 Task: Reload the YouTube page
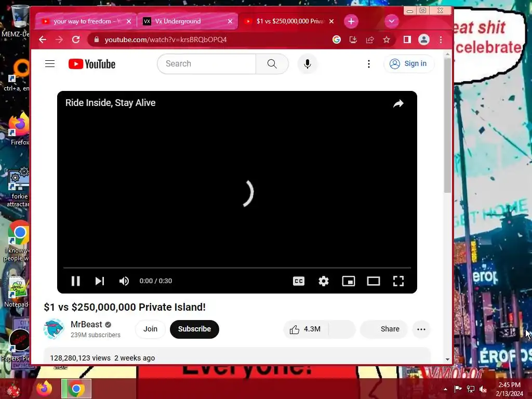pos(76,39)
